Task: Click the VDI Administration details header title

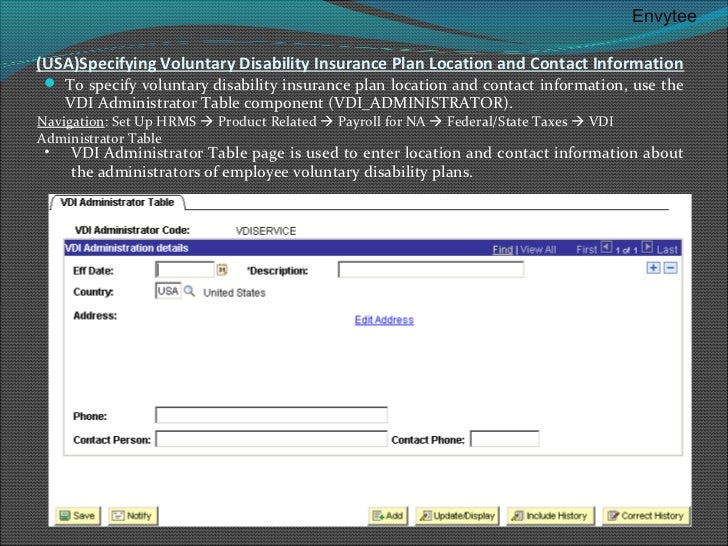Action: 126,248
